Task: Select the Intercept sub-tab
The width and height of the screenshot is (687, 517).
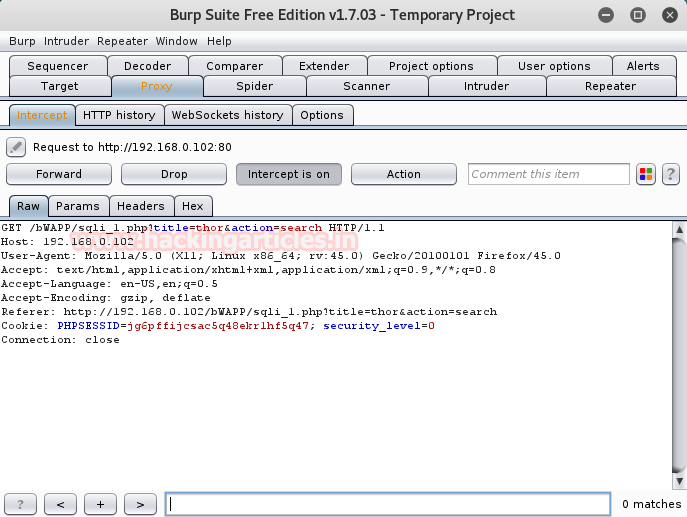Action: 42,115
